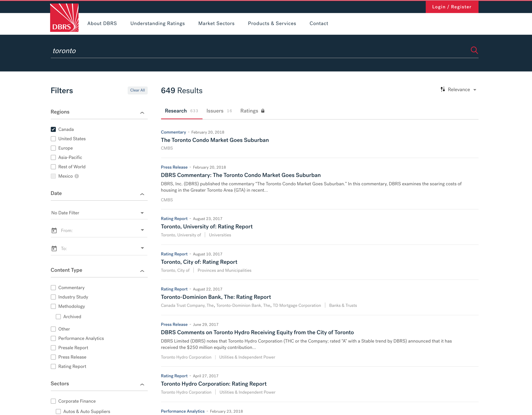The image size is (532, 415).
Task: Check the Europe region checkbox
Action: click(53, 148)
